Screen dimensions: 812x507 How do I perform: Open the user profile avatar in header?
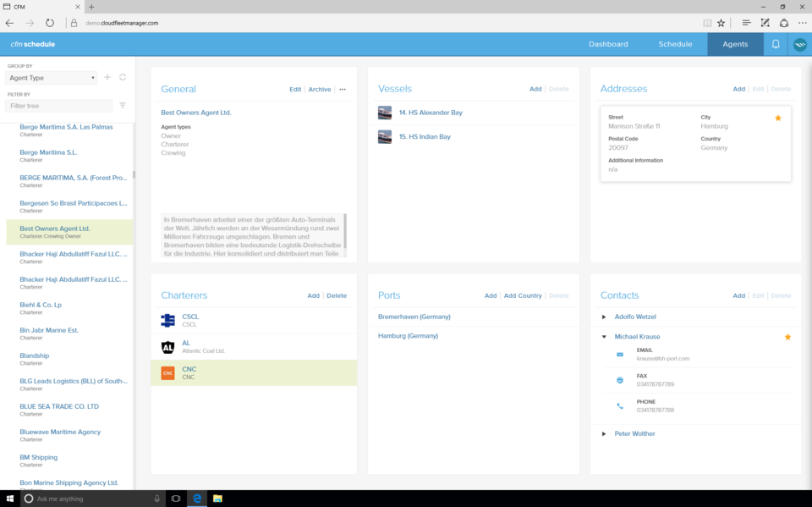(x=799, y=44)
